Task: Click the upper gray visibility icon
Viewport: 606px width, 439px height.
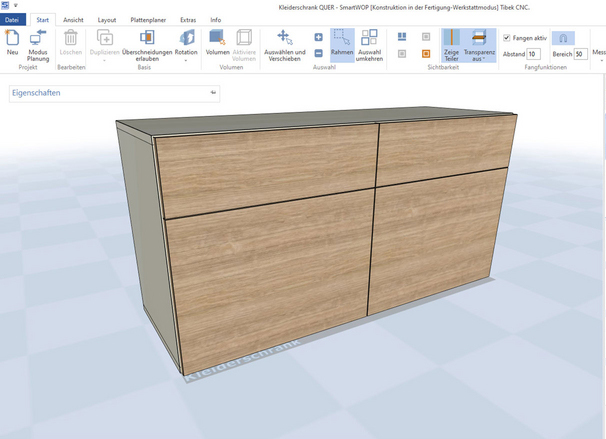Action: (x=426, y=37)
